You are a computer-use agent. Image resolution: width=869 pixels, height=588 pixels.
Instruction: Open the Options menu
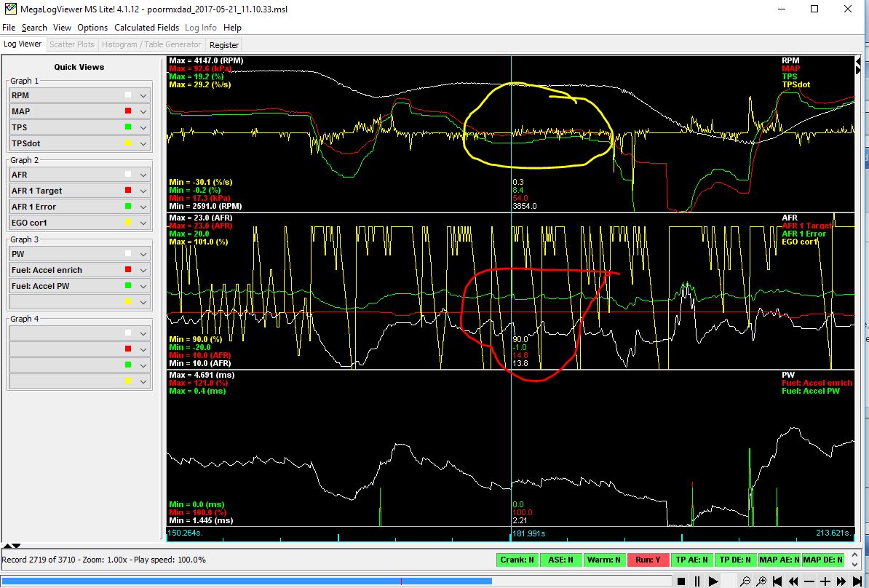(92, 28)
